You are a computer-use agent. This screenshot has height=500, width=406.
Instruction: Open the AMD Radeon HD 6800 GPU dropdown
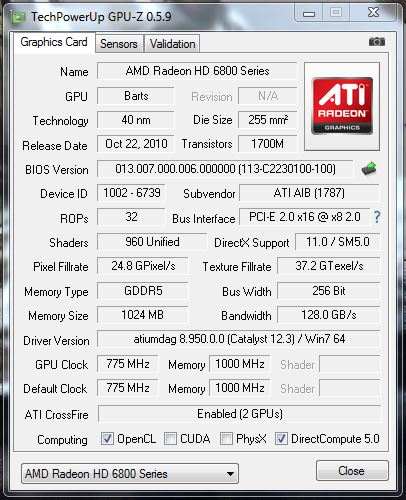tap(130, 473)
